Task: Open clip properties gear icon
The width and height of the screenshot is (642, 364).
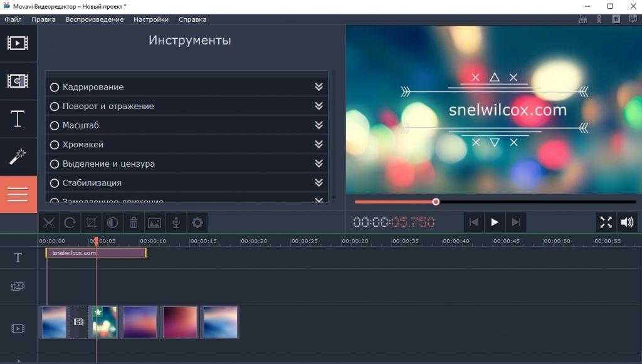Action: [x=197, y=223]
